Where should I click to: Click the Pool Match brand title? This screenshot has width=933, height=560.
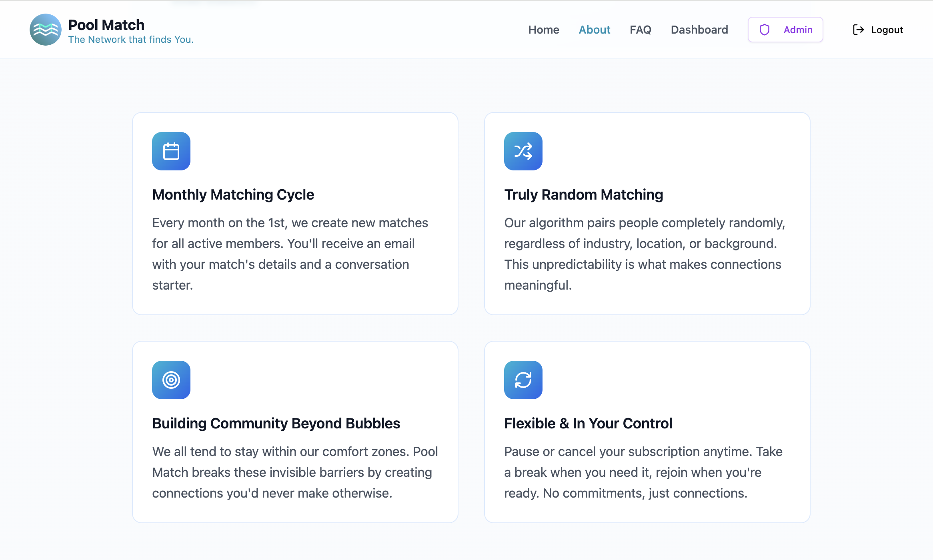click(x=106, y=25)
